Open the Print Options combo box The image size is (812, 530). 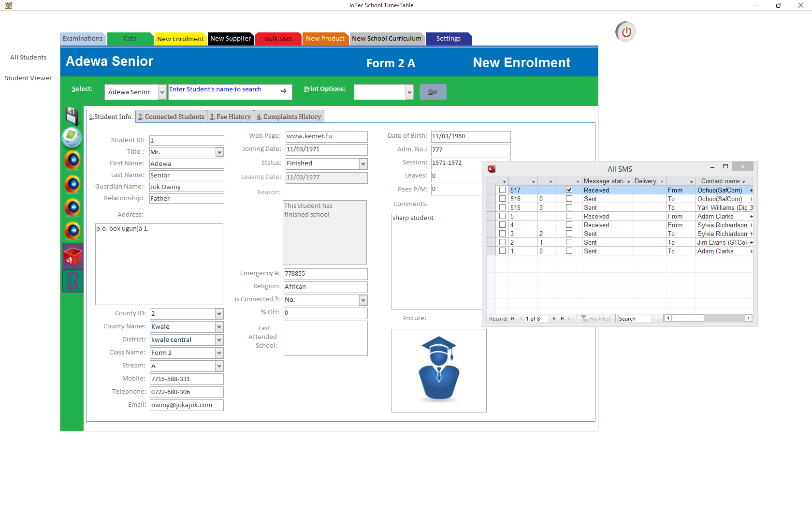[384, 92]
